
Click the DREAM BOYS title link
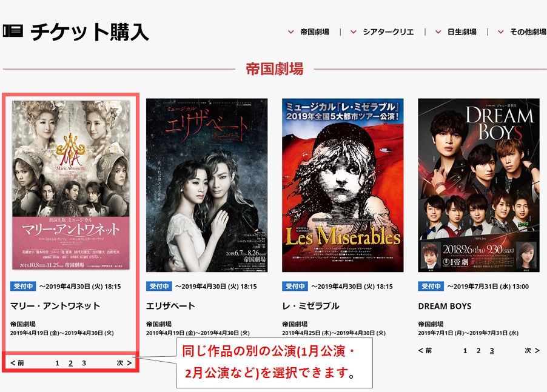(x=445, y=306)
